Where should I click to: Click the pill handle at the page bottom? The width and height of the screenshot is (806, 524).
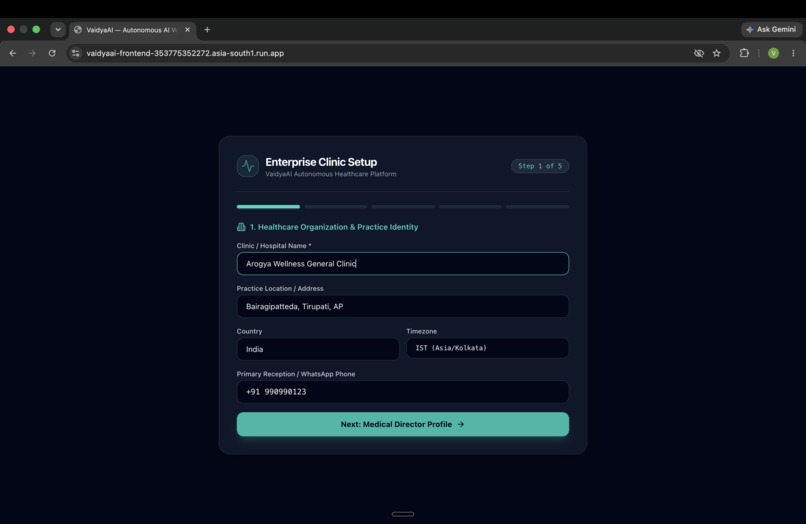click(x=403, y=514)
